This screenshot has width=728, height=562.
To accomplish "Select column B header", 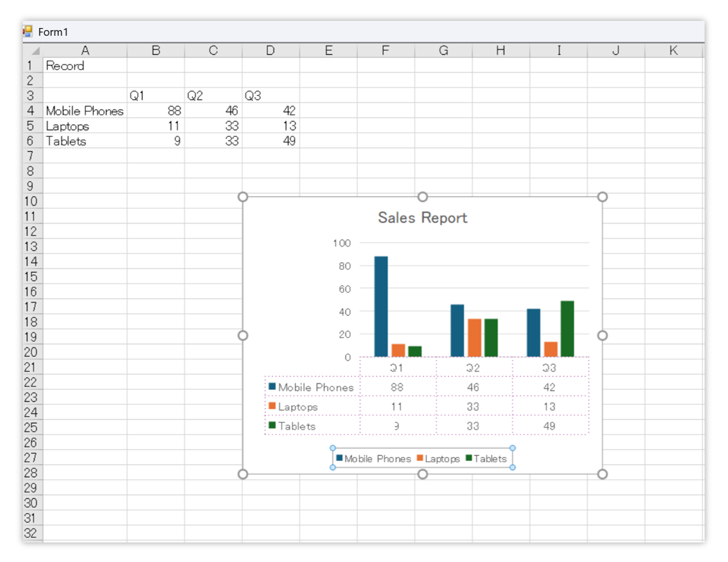I will [156, 50].
